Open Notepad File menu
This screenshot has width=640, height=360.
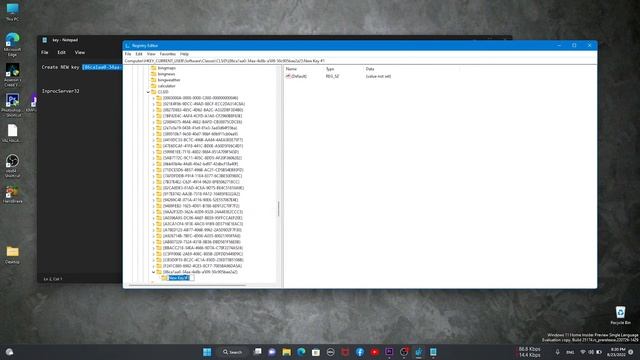click(x=44, y=52)
